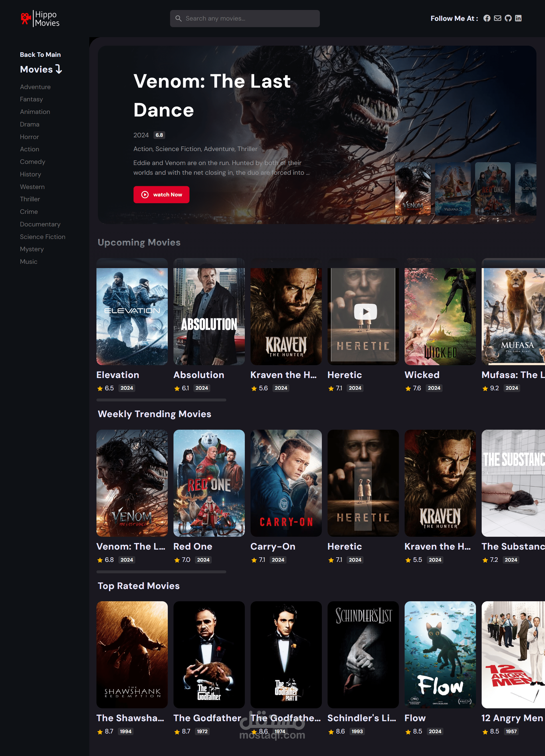Select the Drama genre
Screen dimensions: 545x756
click(30, 124)
